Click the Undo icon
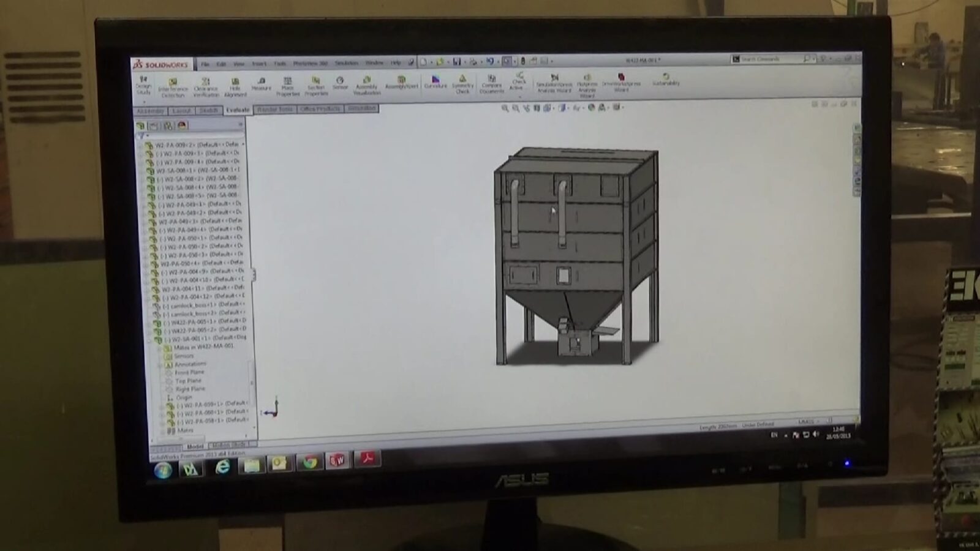This screenshot has width=980, height=551. [x=489, y=61]
